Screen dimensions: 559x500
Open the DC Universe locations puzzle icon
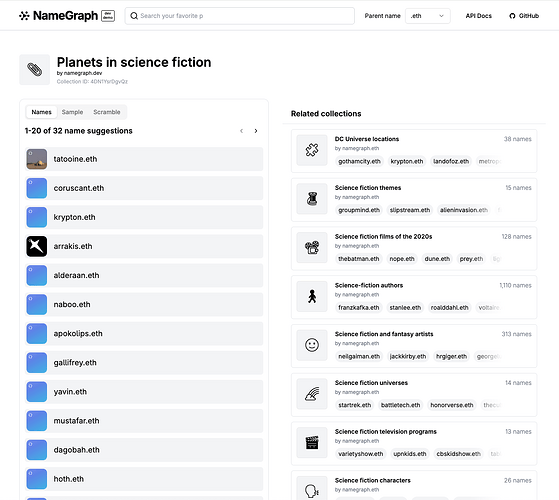coord(312,150)
